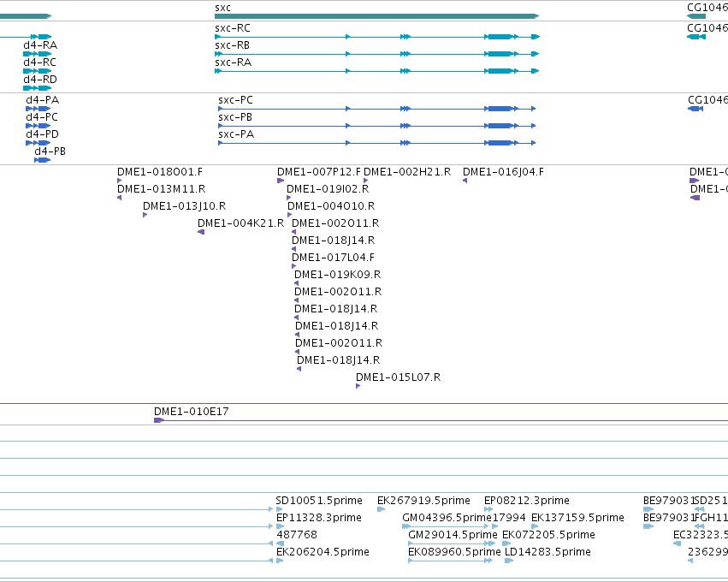Image resolution: width=728 pixels, height=582 pixels.
Task: Click the d4-RD transcript label
Action: click(x=40, y=80)
